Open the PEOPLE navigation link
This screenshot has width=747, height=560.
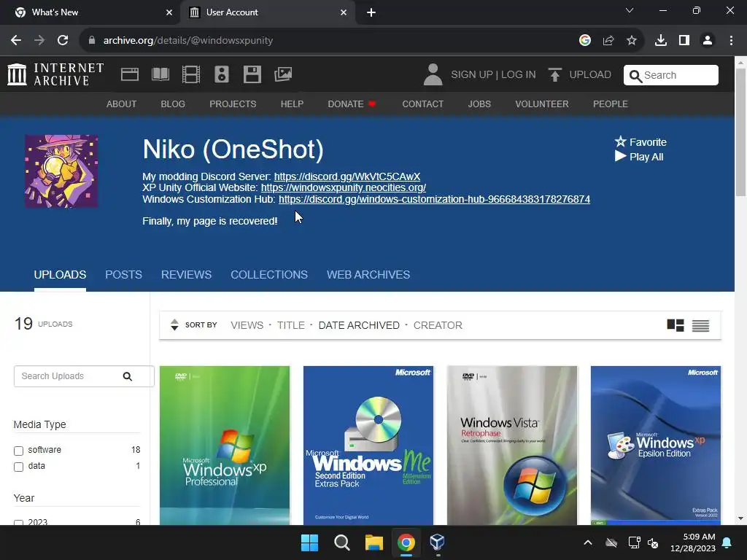pyautogui.click(x=611, y=104)
